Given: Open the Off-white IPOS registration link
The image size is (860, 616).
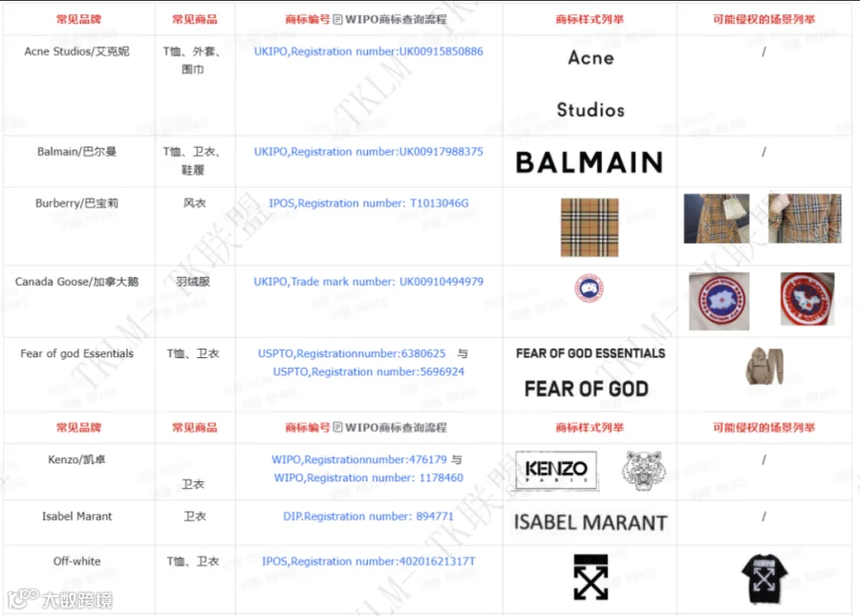Looking at the screenshot, I should (369, 562).
